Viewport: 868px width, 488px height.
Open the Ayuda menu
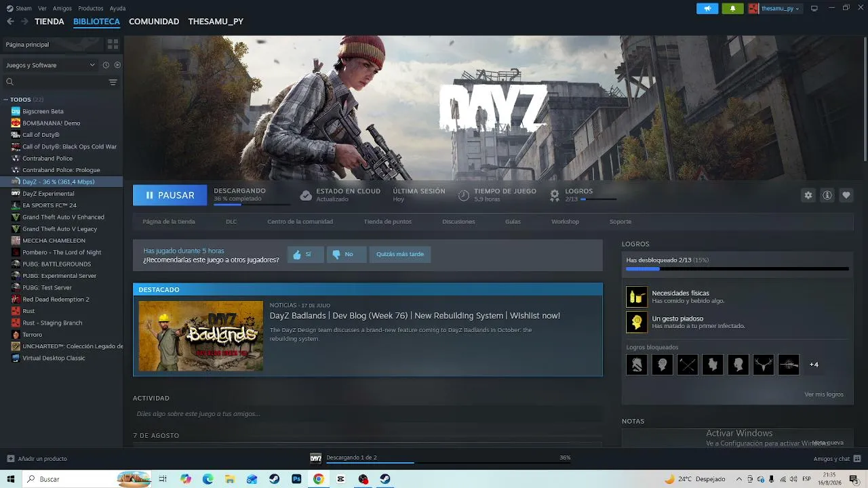[117, 8]
